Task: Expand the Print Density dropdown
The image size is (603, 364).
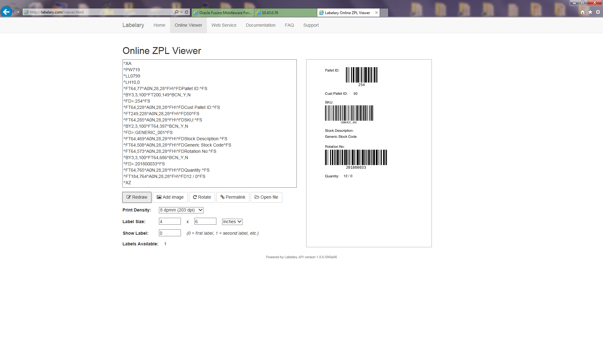Action: [181, 210]
